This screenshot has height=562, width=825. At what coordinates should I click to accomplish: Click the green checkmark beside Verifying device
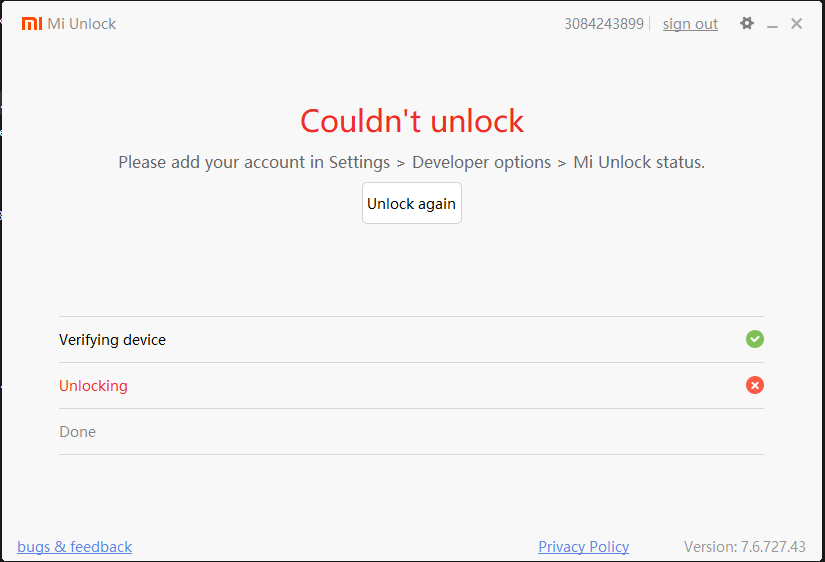pyautogui.click(x=755, y=339)
